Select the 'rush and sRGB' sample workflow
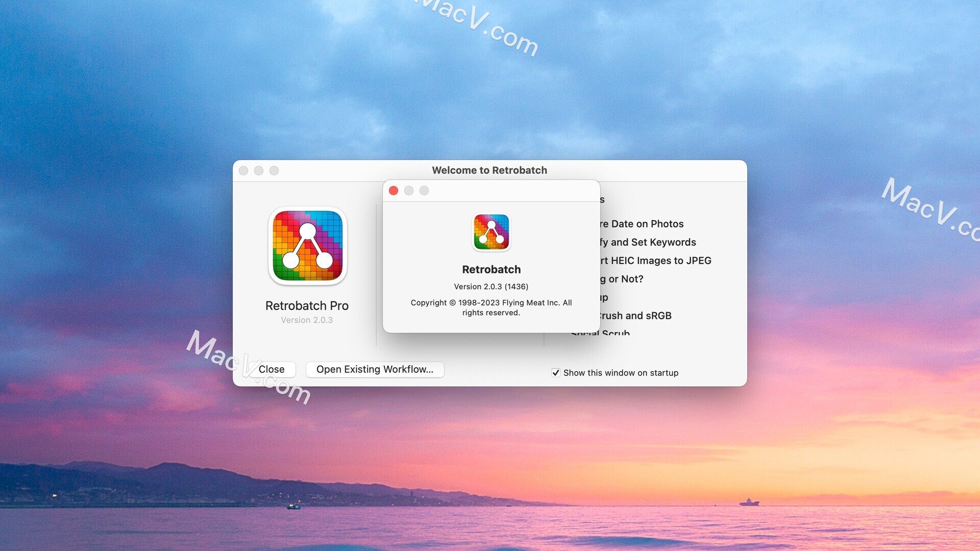Image resolution: width=980 pixels, height=551 pixels. click(x=635, y=316)
